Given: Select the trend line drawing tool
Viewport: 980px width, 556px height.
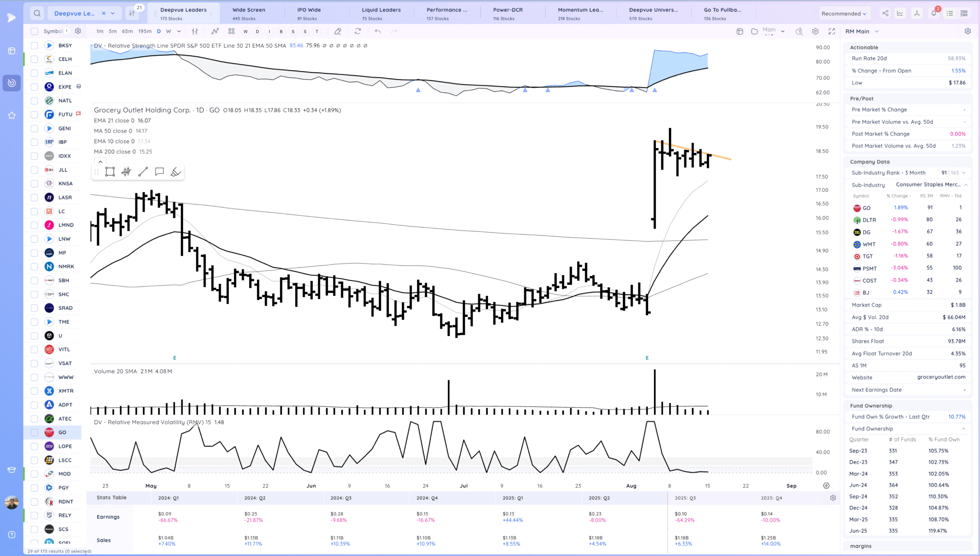Looking at the screenshot, I should [x=143, y=172].
